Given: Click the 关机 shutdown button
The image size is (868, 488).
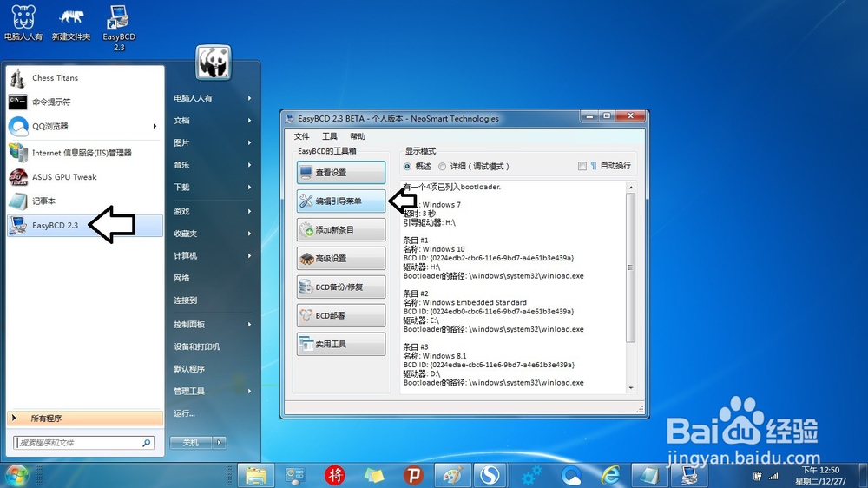Looking at the screenshot, I should click(191, 443).
